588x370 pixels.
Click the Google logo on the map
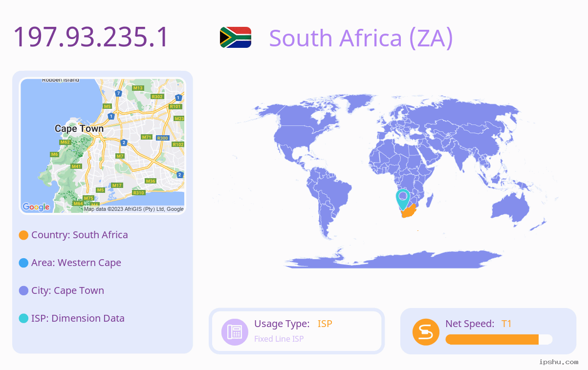tap(36, 207)
